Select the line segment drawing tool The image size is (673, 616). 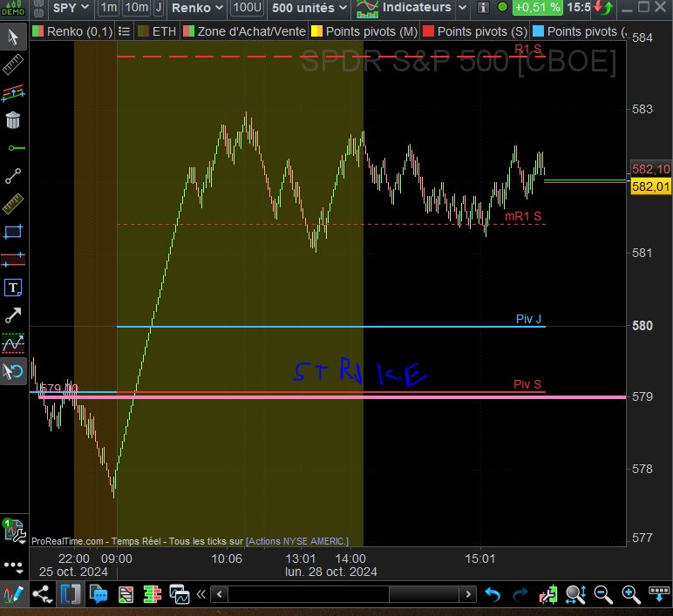[x=13, y=176]
